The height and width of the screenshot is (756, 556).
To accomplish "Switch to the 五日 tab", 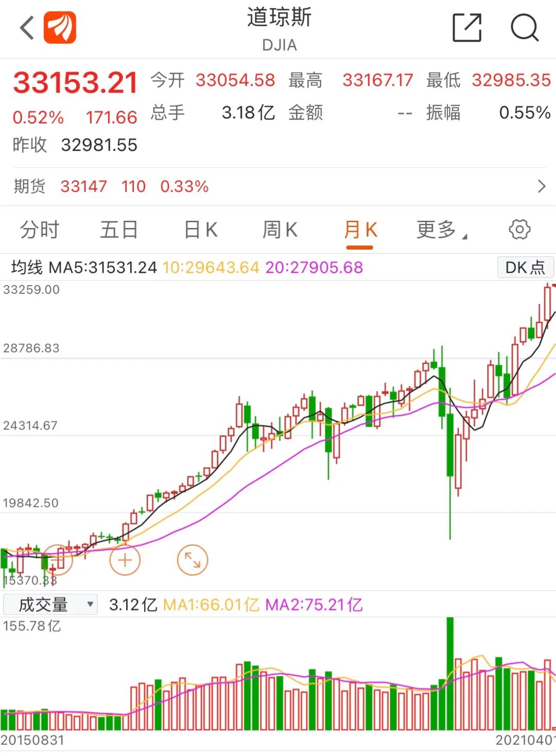I will (119, 230).
